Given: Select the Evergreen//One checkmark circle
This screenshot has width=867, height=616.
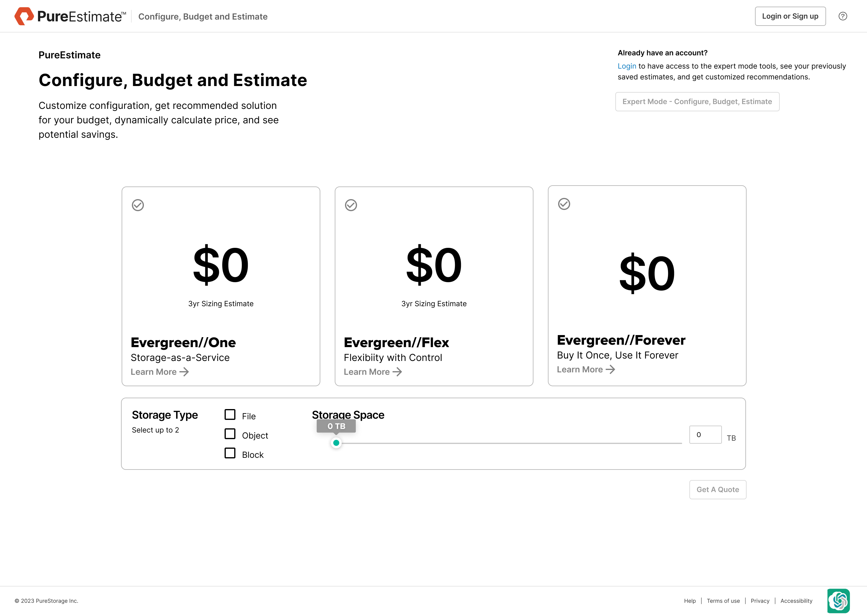Looking at the screenshot, I should (138, 205).
